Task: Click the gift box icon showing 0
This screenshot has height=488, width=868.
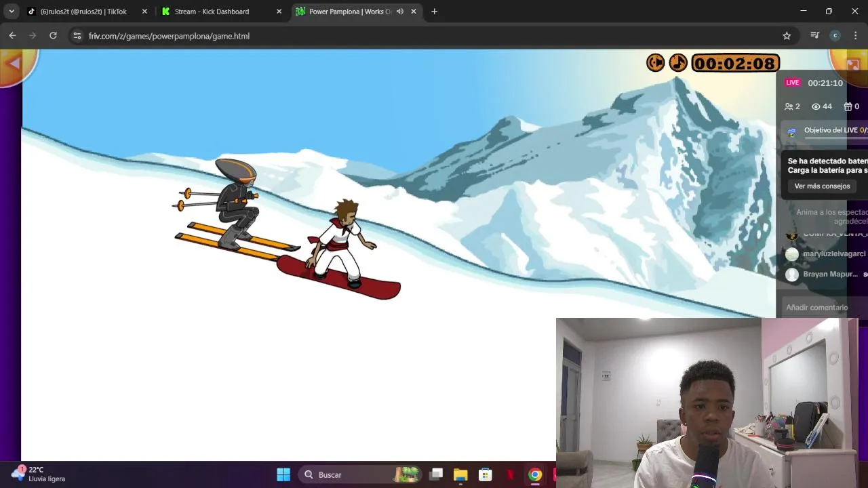Action: click(x=848, y=106)
